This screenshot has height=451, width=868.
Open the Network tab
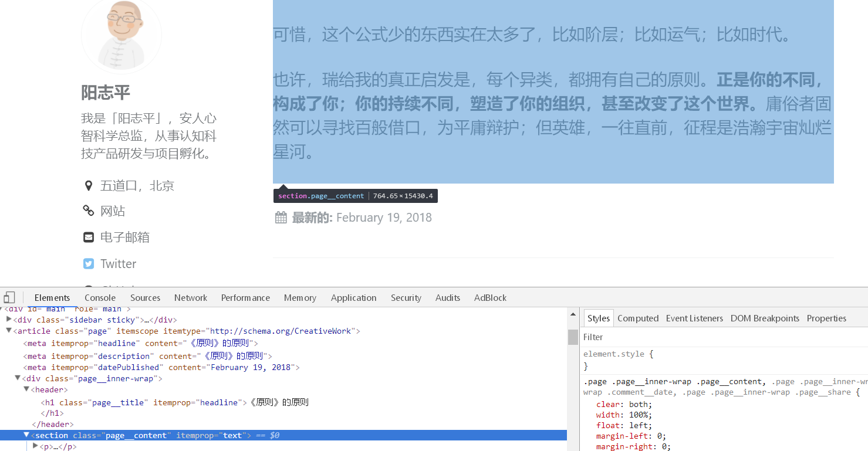191,297
